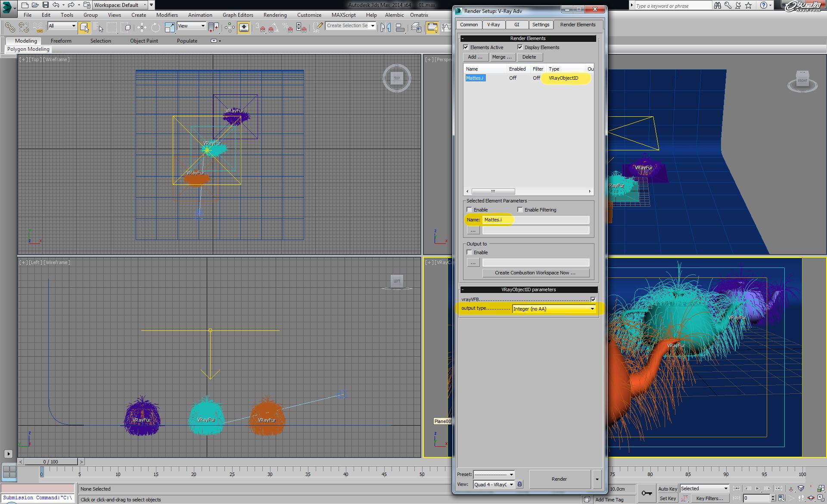Viewport: 827px width, 504px height.
Task: Click the Play Animation icon
Action: 758,488
